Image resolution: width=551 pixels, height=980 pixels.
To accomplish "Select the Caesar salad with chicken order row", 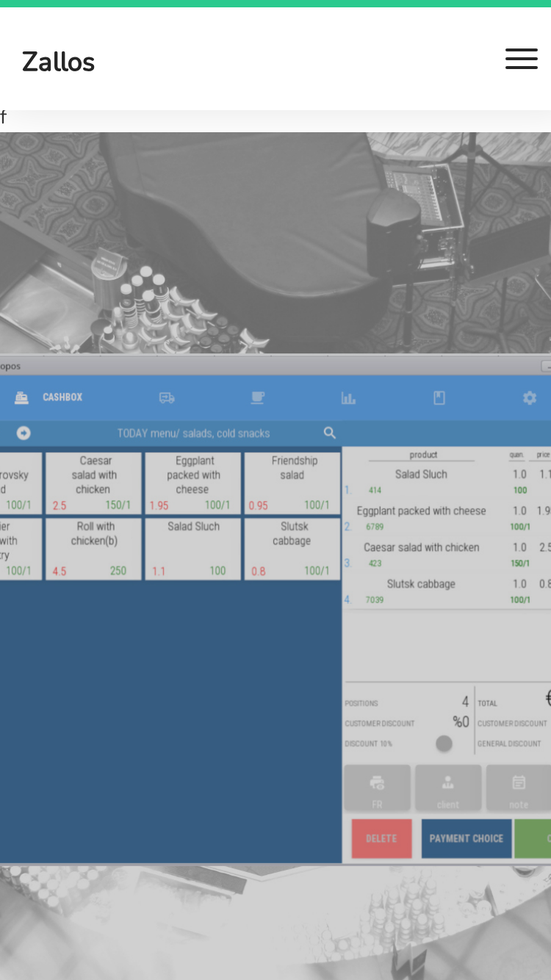I will (x=447, y=555).
